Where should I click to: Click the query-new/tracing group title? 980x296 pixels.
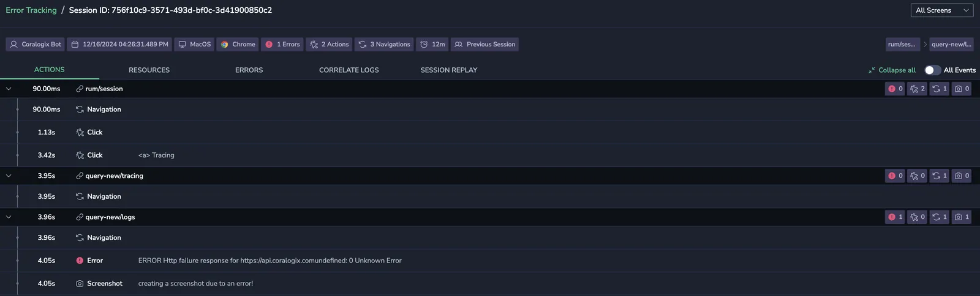[115, 176]
